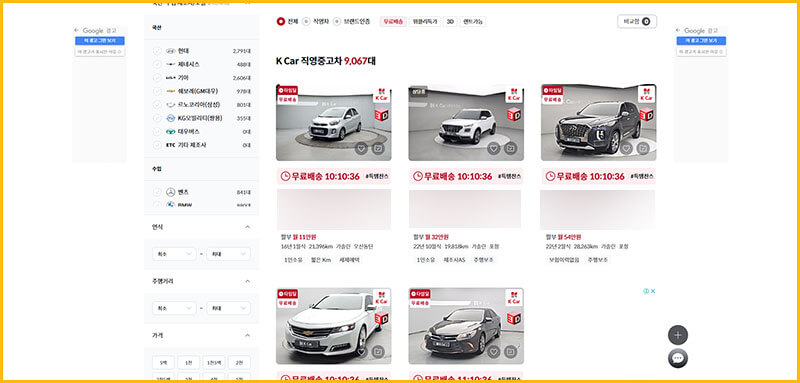Click back arrow on right Google ad
The height and width of the screenshot is (383, 800).
pos(678,31)
